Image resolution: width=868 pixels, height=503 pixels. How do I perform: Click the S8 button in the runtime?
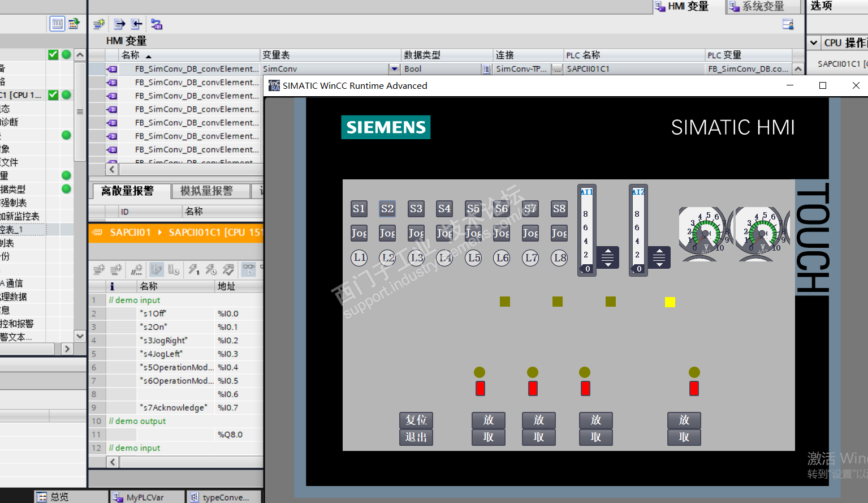point(559,209)
